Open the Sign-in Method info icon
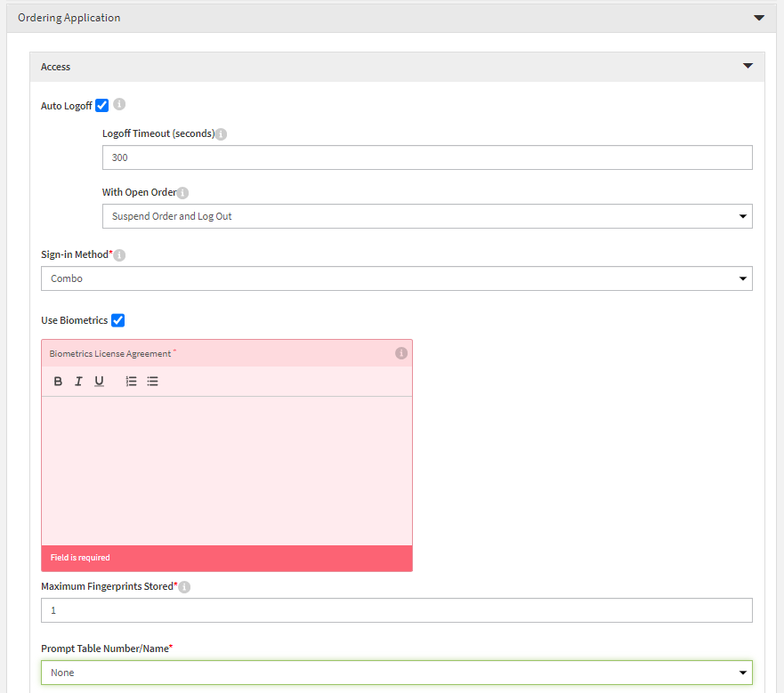The image size is (784, 693). click(x=120, y=254)
